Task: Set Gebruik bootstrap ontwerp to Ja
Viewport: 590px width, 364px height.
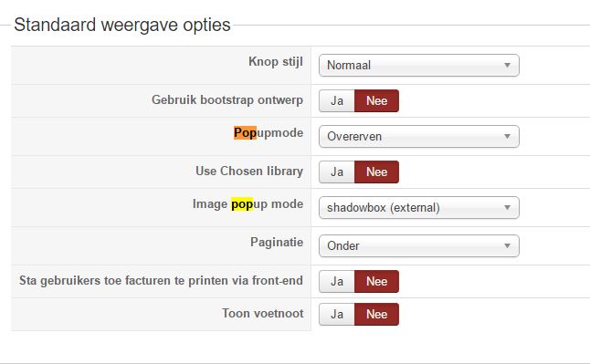Action: point(337,100)
